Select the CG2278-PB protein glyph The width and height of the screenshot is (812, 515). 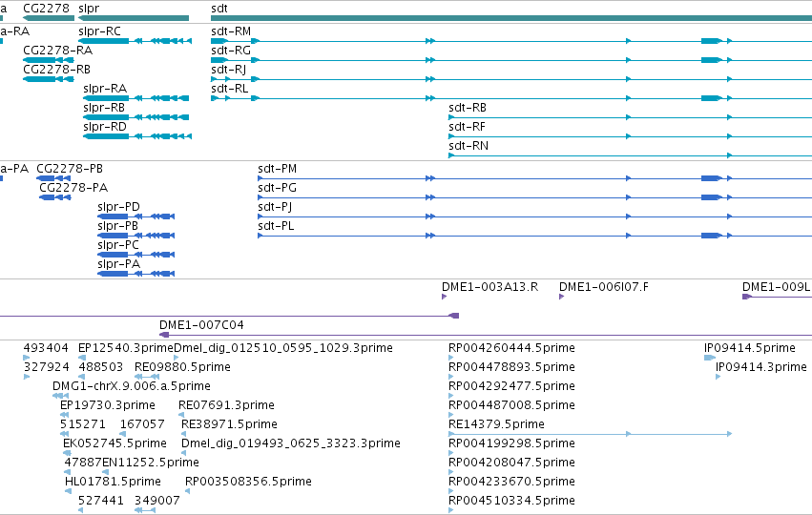pos(53,178)
